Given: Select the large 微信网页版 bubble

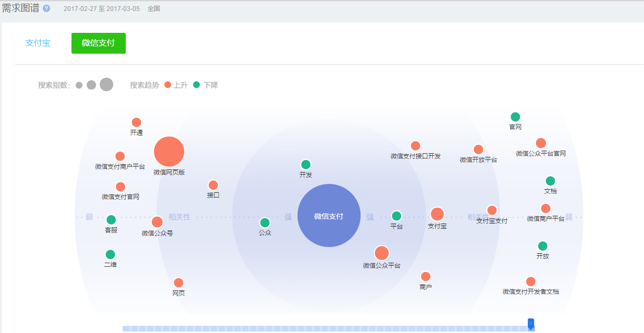Looking at the screenshot, I should click(x=169, y=152).
